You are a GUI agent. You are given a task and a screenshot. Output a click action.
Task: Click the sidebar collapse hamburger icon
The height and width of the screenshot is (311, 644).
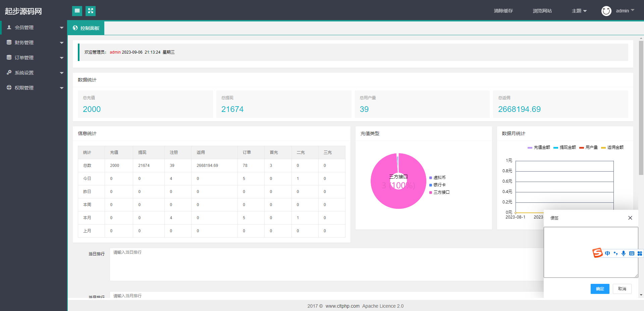tap(77, 11)
